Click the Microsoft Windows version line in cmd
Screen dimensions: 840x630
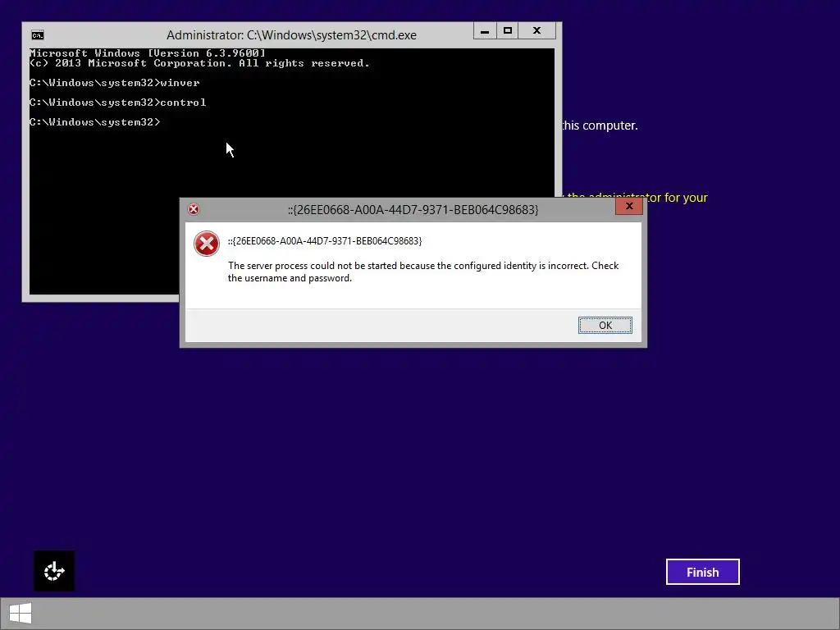[x=148, y=53]
